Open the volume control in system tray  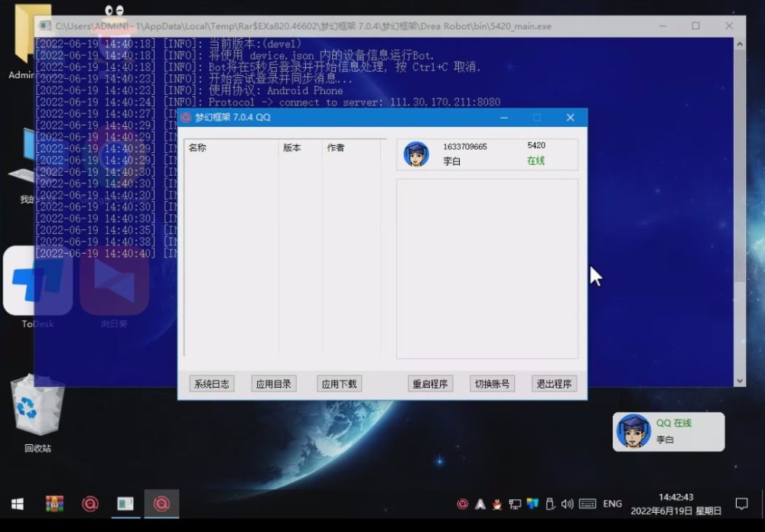click(x=567, y=504)
